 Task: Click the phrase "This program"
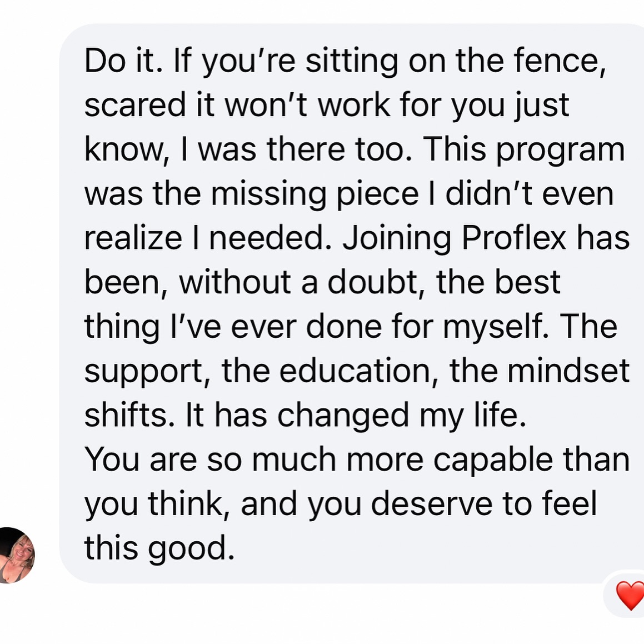[524, 149]
